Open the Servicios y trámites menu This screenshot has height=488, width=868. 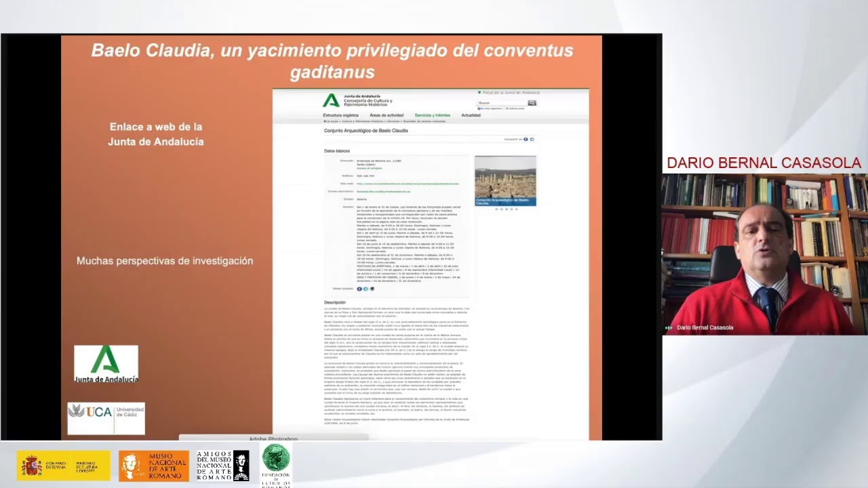coord(433,115)
